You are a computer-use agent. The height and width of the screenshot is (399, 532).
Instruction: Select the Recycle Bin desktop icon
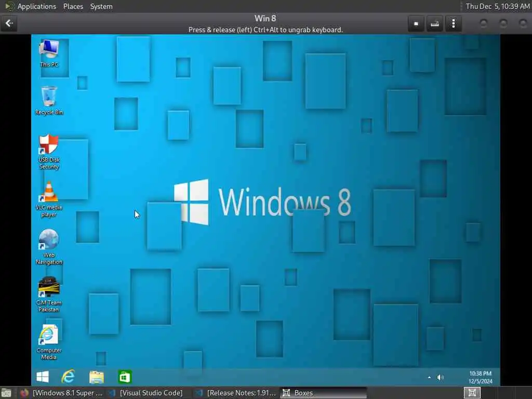[x=49, y=101]
